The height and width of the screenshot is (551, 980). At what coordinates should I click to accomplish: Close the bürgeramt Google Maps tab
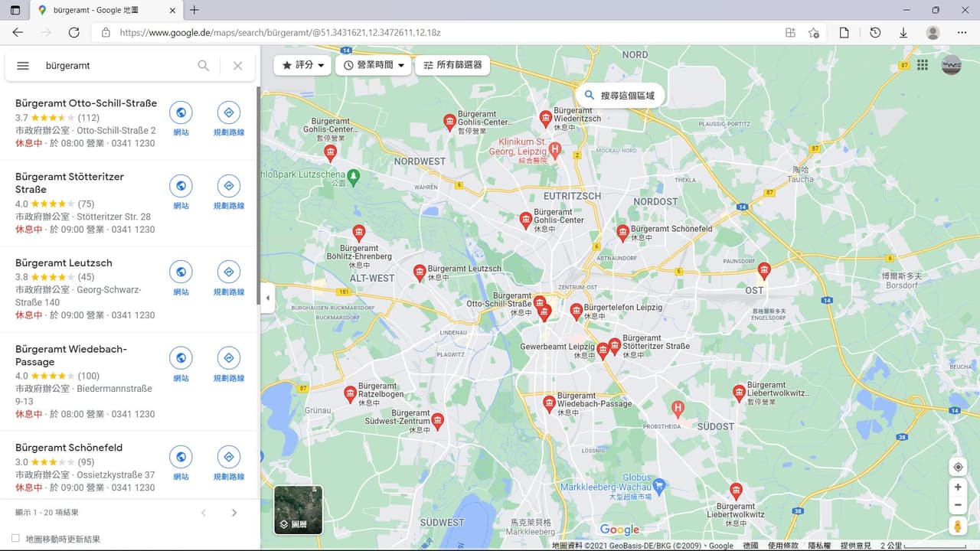pyautogui.click(x=172, y=10)
